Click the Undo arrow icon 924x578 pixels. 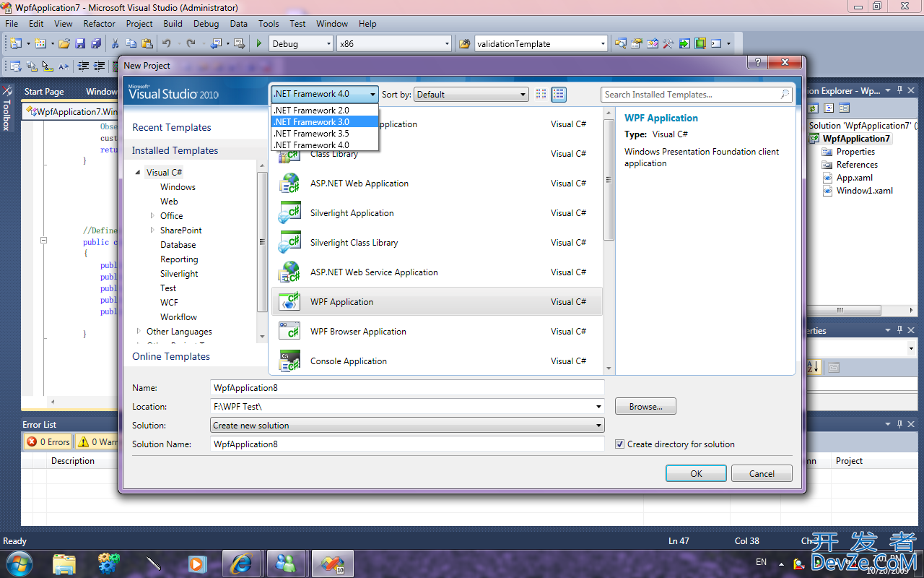click(167, 43)
